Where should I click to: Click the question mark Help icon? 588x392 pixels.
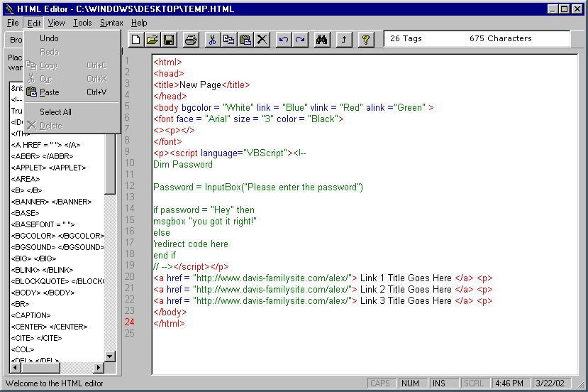coord(365,40)
